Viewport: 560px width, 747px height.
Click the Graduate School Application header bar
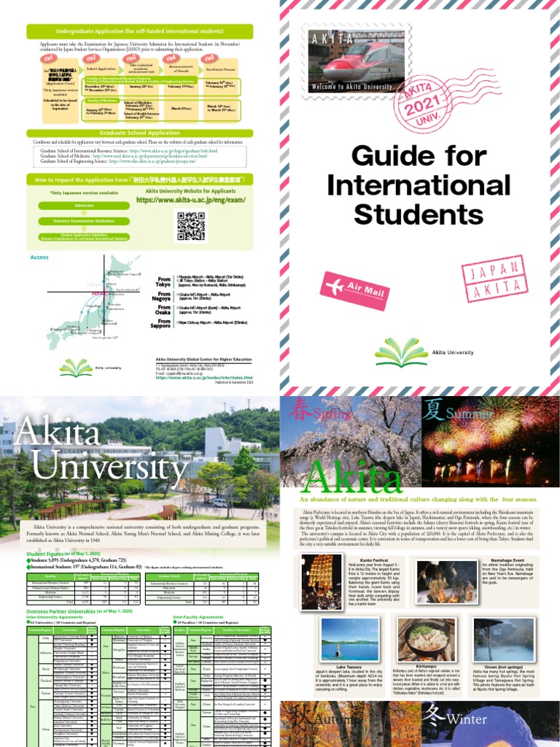pyautogui.click(x=139, y=133)
